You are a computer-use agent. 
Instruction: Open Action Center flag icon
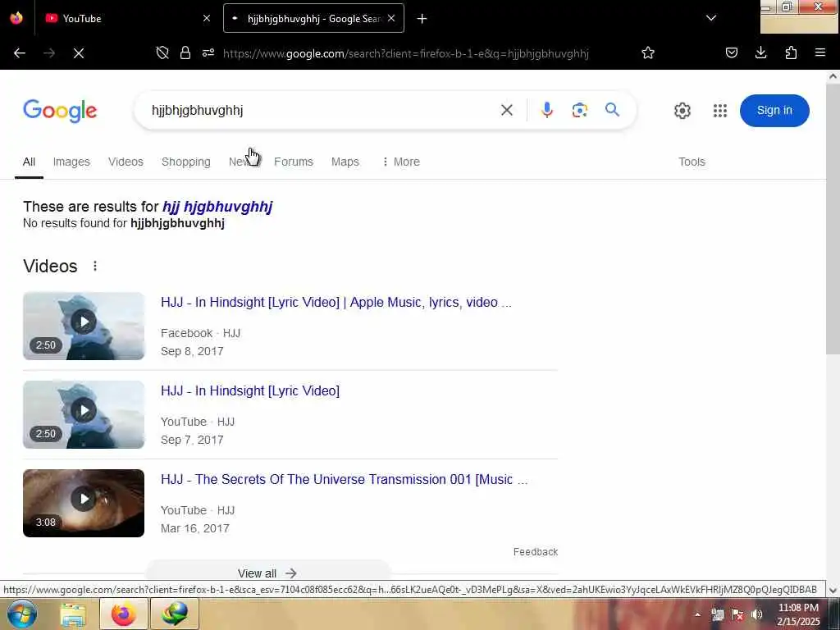737,614
